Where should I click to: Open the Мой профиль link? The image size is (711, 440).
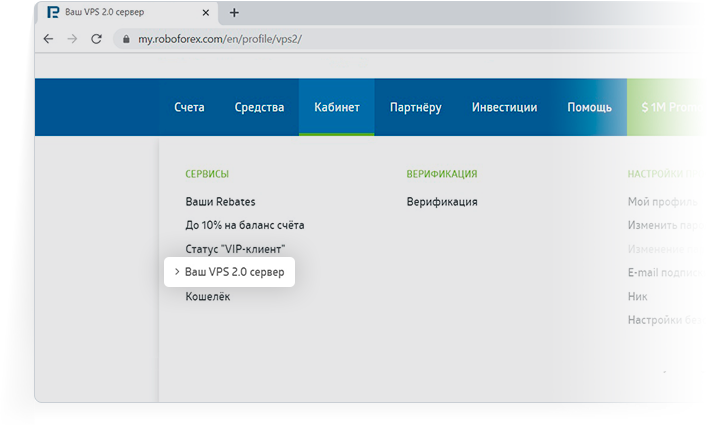tap(663, 202)
